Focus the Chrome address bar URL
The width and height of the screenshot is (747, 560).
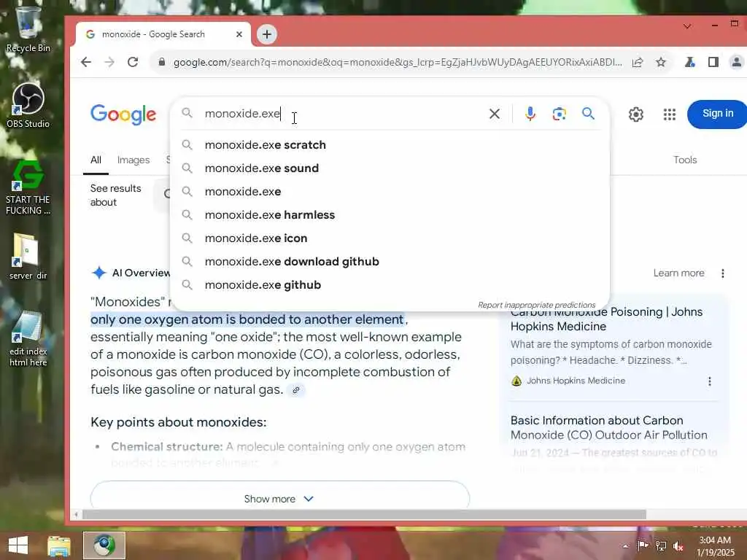pyautogui.click(x=398, y=62)
